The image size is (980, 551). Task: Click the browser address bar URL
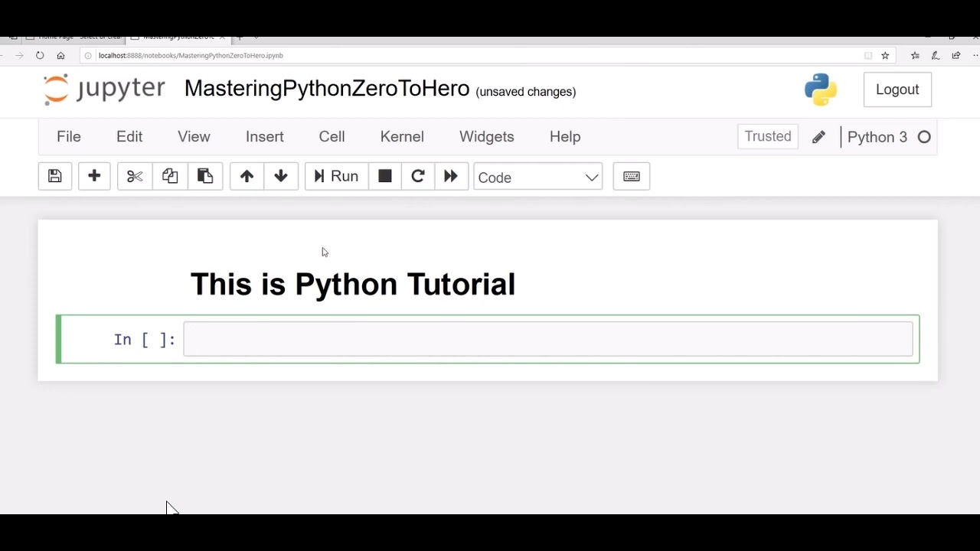point(191,55)
